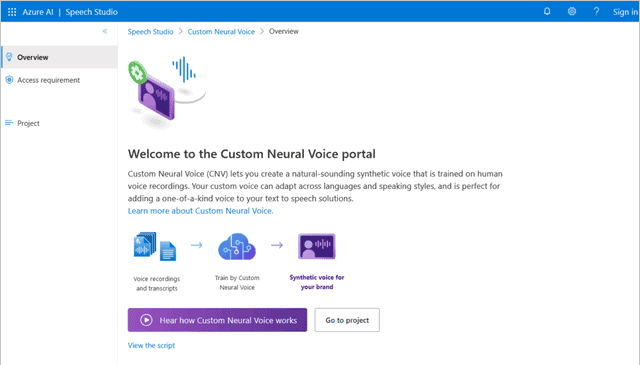Go to Speech Studio breadcrumb
Viewport: 640px width, 365px height.
[150, 31]
